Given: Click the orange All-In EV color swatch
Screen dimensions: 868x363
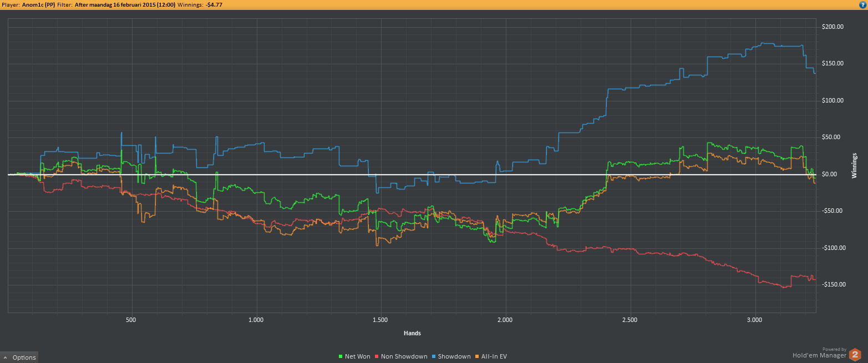Looking at the screenshot, I should (477, 356).
